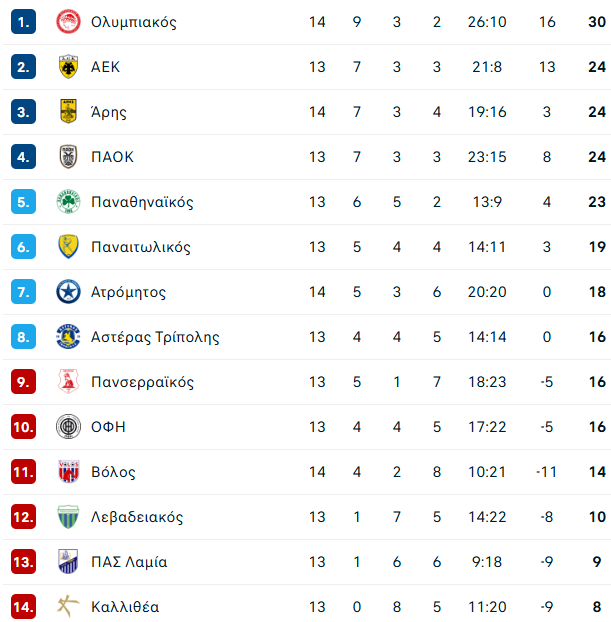This screenshot has width=611, height=622.
Task: Click the Olympiacos club crest
Action: pyautogui.click(x=68, y=21)
